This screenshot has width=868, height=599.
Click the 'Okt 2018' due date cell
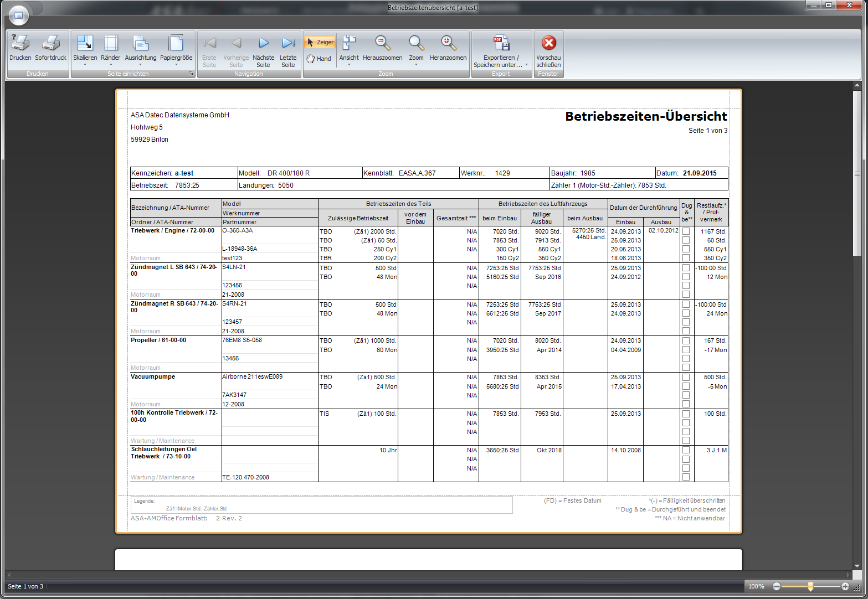pos(549,450)
